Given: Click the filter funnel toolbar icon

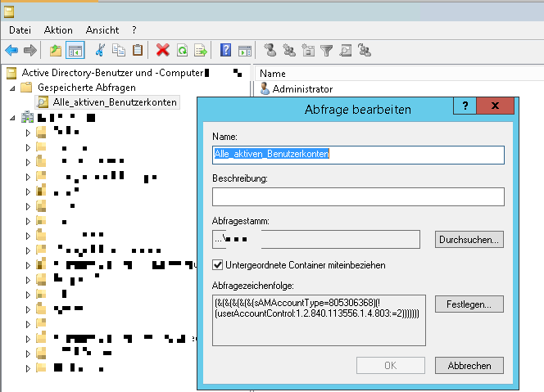Looking at the screenshot, I should (x=326, y=51).
